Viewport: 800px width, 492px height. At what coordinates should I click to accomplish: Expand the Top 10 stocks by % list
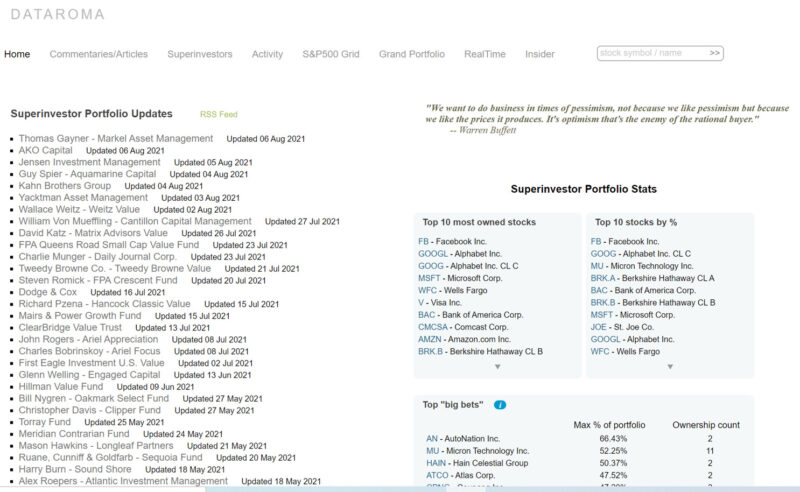[669, 367]
